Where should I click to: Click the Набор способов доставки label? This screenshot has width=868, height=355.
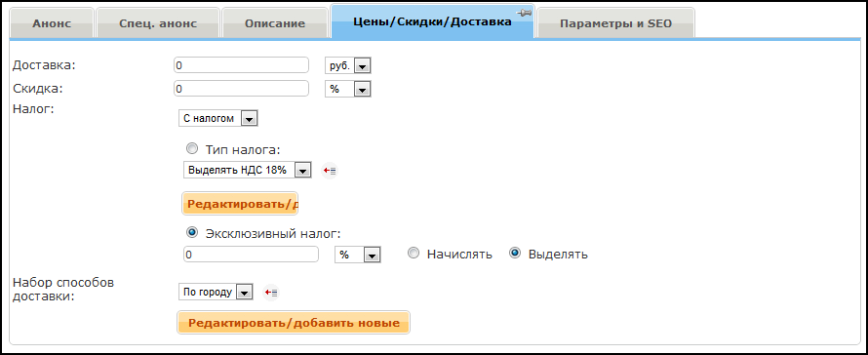click(x=63, y=289)
